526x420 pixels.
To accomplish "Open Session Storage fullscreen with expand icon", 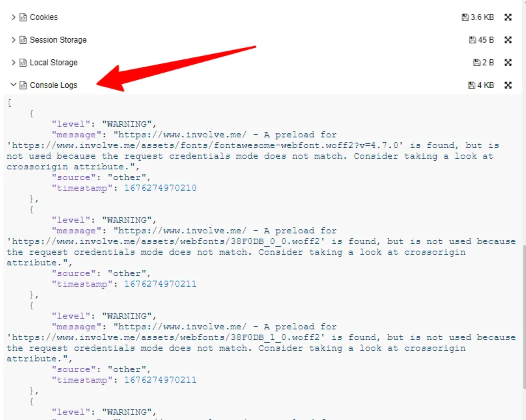I will pyautogui.click(x=508, y=40).
